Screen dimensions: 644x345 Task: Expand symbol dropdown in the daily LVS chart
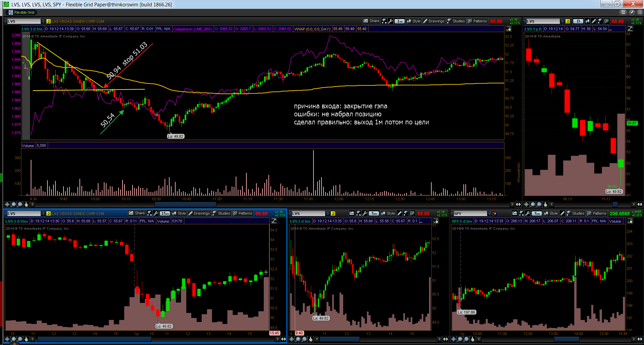click(563, 21)
